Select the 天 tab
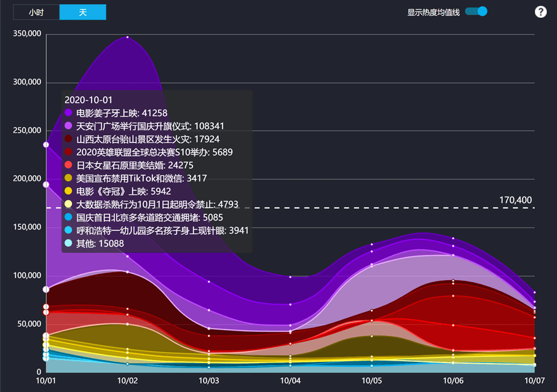 83,12
